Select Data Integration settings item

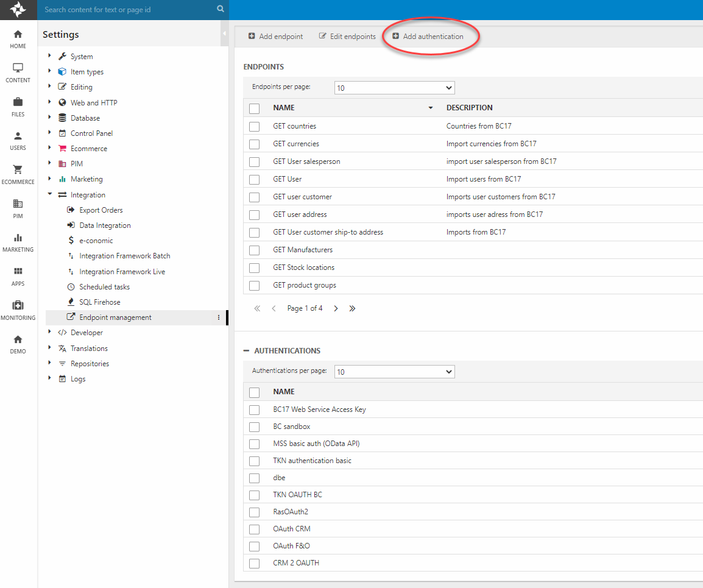pos(105,225)
